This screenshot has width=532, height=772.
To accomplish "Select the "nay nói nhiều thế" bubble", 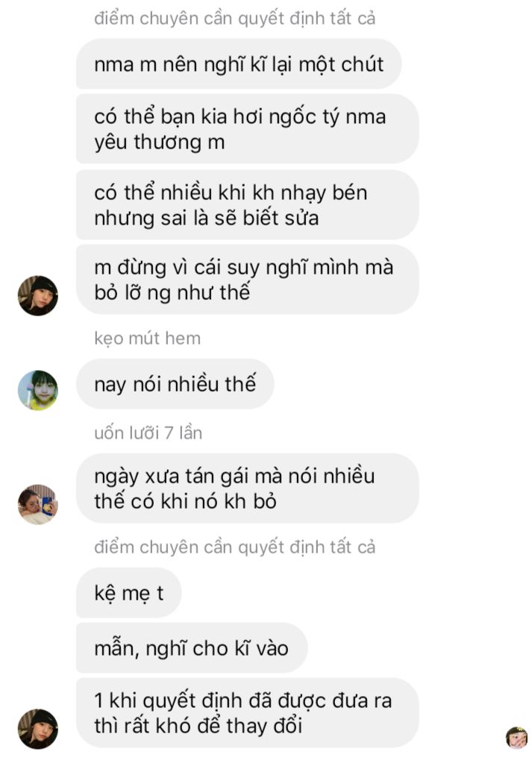I will coord(175,384).
